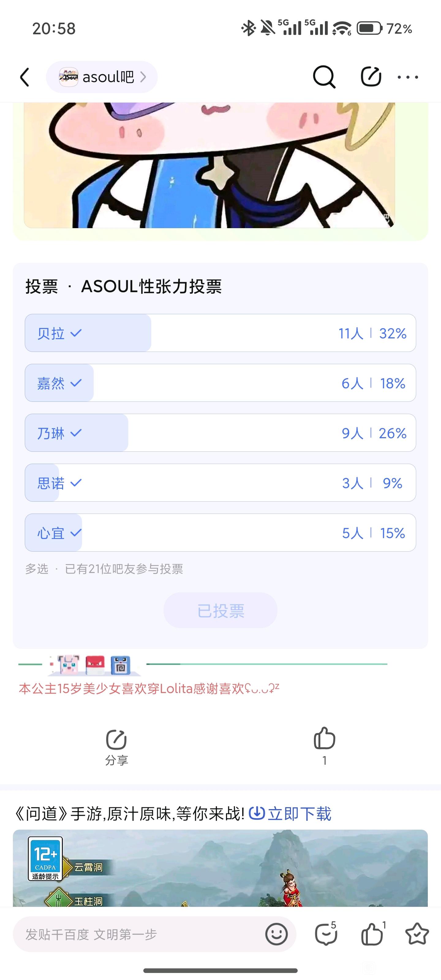
Task: Tap bottom bar thumbs-up icon
Action: click(372, 934)
